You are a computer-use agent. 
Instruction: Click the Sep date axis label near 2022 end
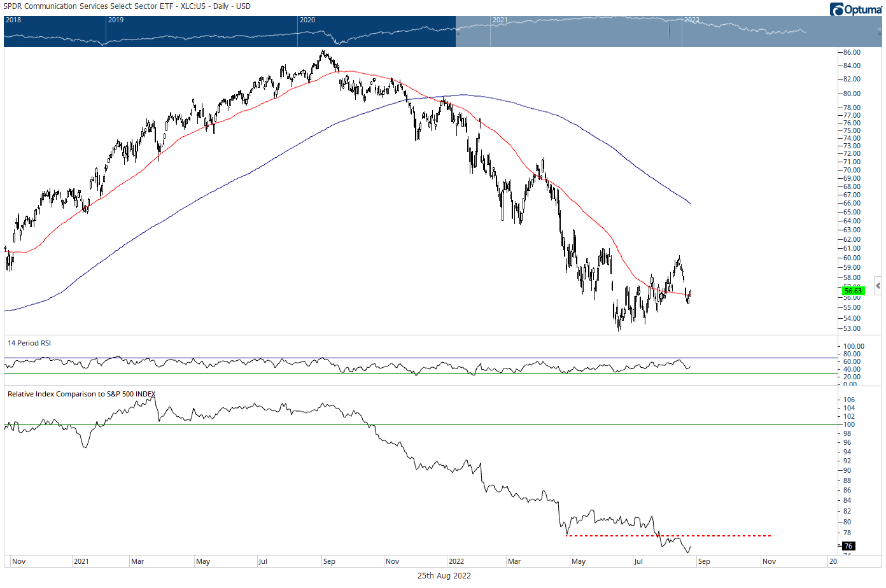tap(704, 561)
